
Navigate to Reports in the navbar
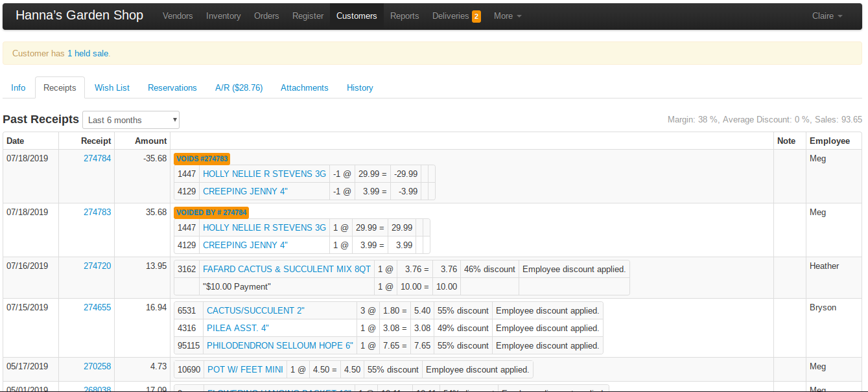[x=405, y=16]
